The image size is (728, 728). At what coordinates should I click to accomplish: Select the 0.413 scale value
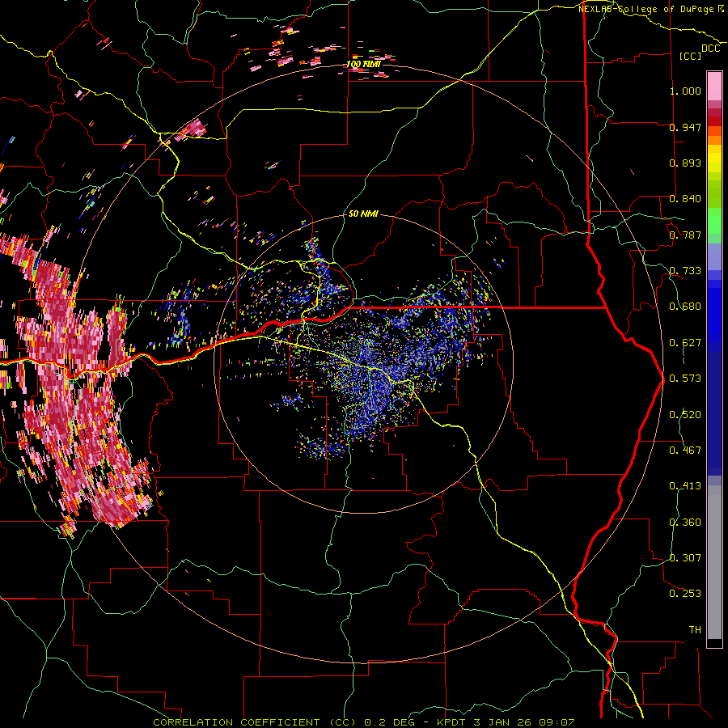coord(685,486)
